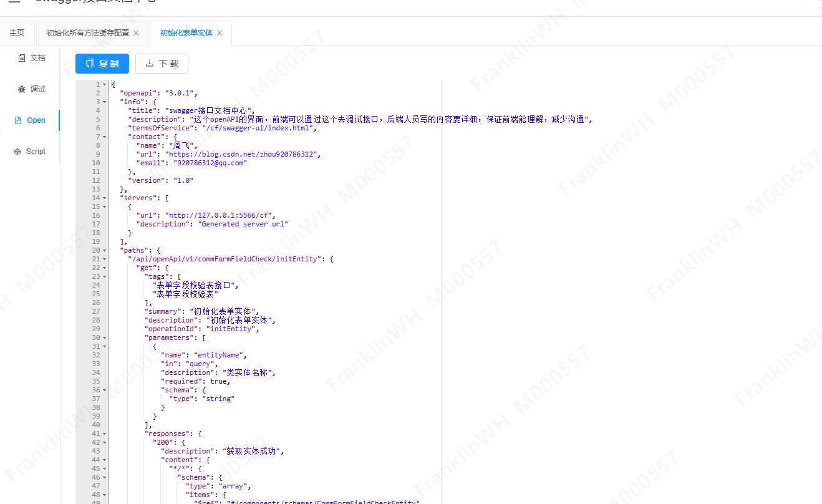
Task: Switch to 初始化所有方法缓存配置 tab
Action: pyautogui.click(x=88, y=33)
